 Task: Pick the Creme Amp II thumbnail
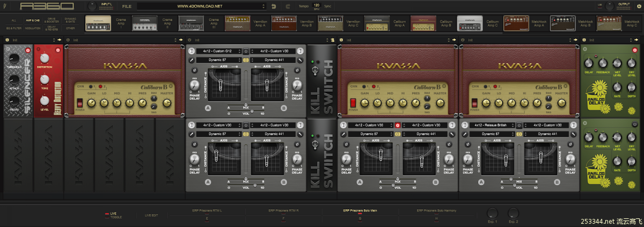(144, 23)
